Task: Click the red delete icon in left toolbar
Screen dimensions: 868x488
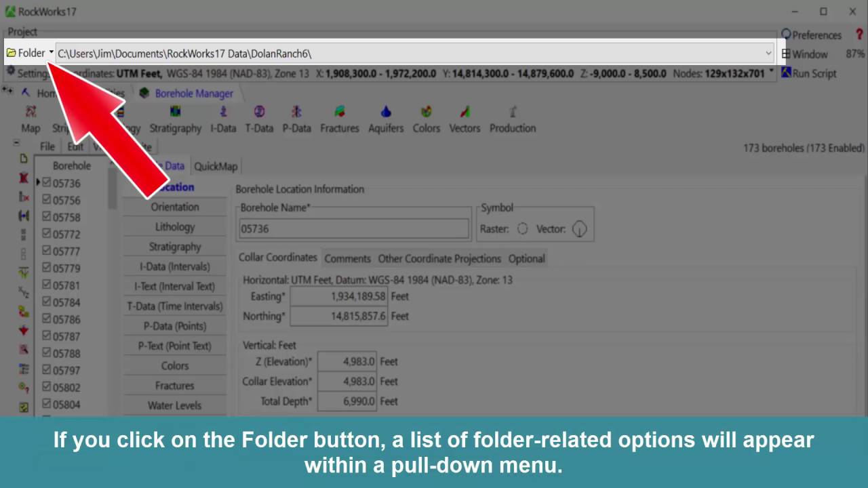Action: pos(24,178)
